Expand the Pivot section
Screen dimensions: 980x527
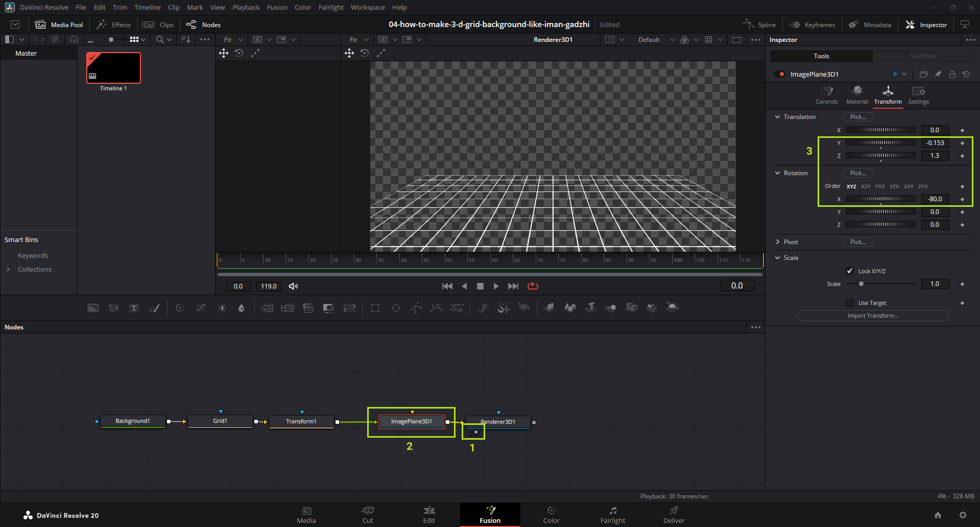pyautogui.click(x=778, y=242)
